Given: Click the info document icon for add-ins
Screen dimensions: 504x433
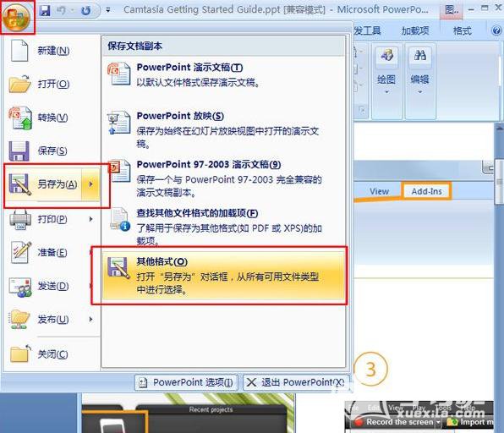Looking at the screenshot, I should tap(120, 220).
